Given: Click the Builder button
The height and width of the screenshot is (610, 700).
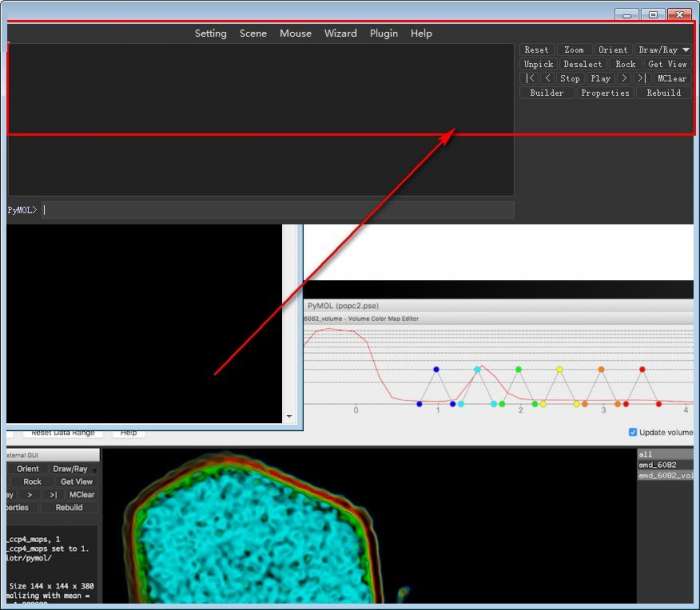Looking at the screenshot, I should 547,93.
